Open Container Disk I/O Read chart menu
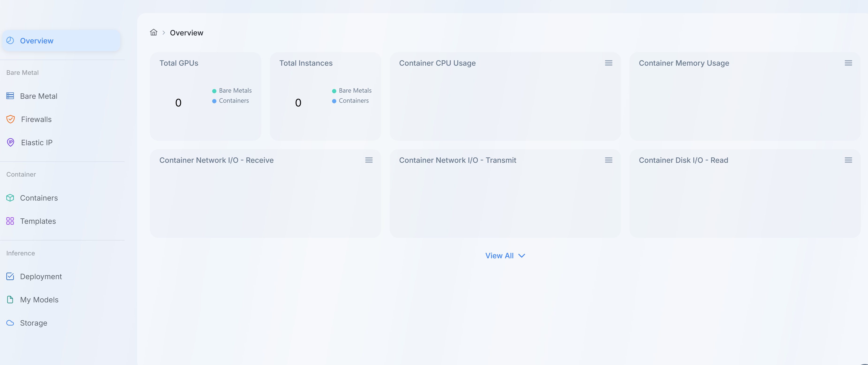Screen dimensions: 868x365 848,160
